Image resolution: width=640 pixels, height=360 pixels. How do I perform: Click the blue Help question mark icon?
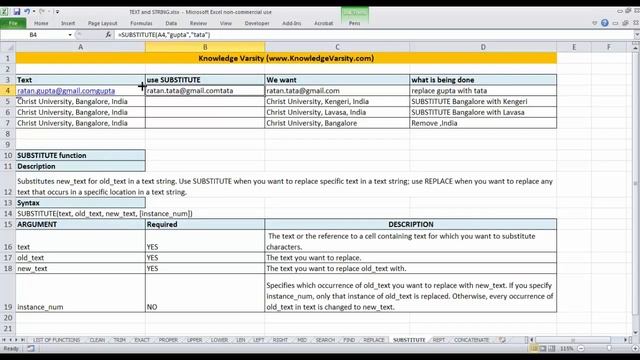pyautogui.click(x=604, y=23)
